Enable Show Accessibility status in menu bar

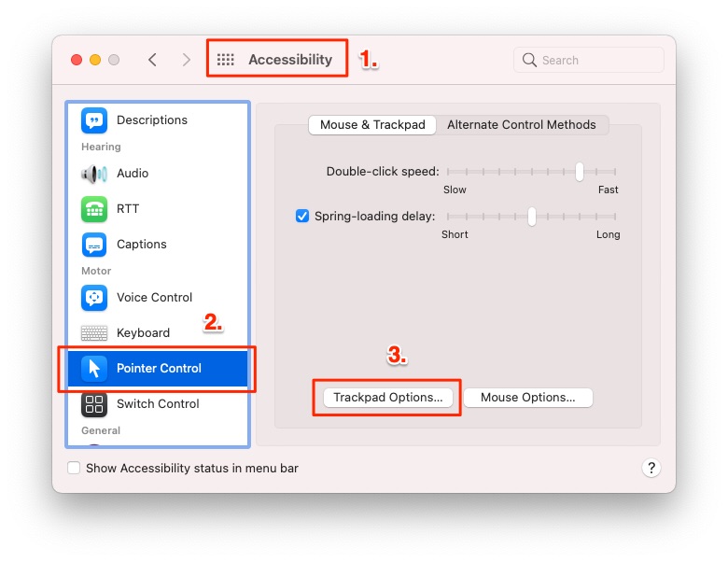pyautogui.click(x=74, y=468)
